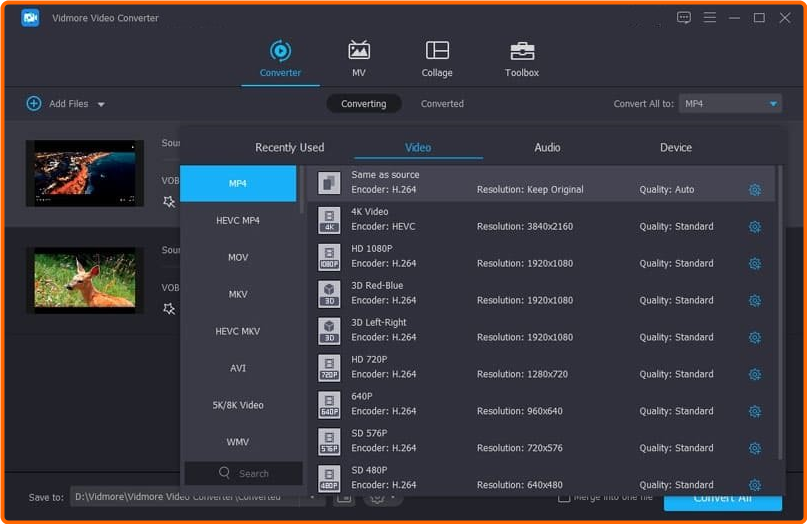This screenshot has height=524, width=807.
Task: Click edit star icon for coastline video
Action: 169,202
